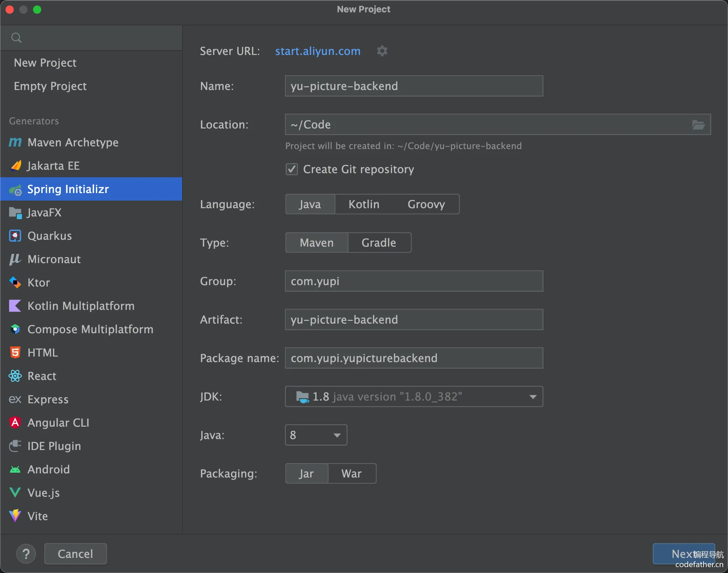Screen dimensions: 728x573
Task: Select Java language option
Action: point(310,204)
